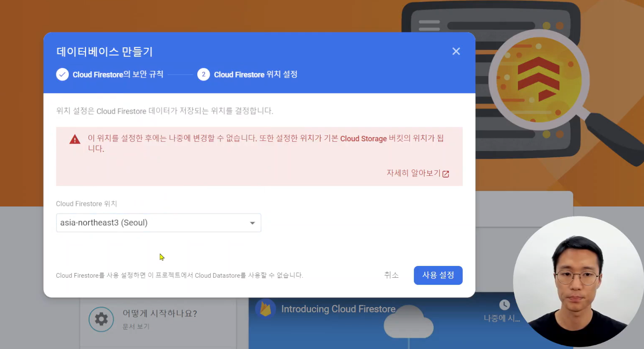Click the step 2 circle icon

click(204, 75)
